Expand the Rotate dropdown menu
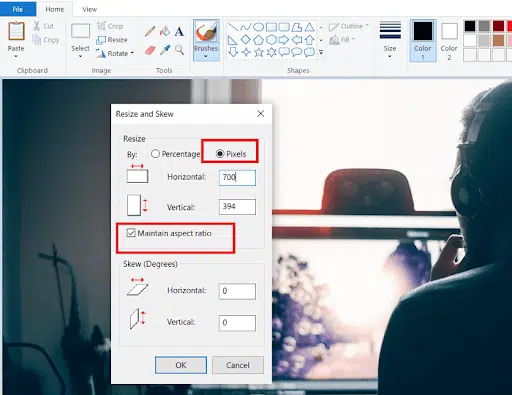The image size is (512, 395). (x=132, y=53)
